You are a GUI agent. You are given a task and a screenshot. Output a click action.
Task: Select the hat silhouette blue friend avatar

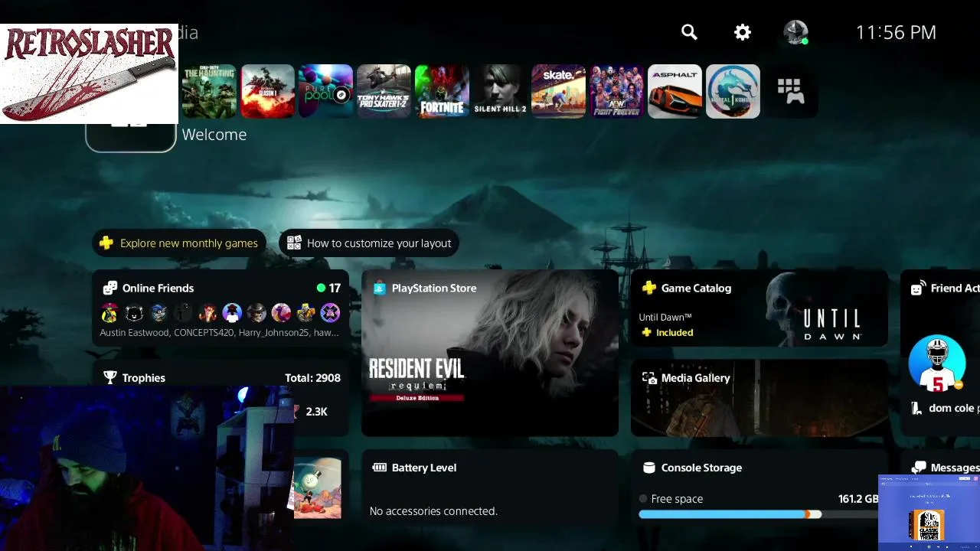tap(232, 312)
